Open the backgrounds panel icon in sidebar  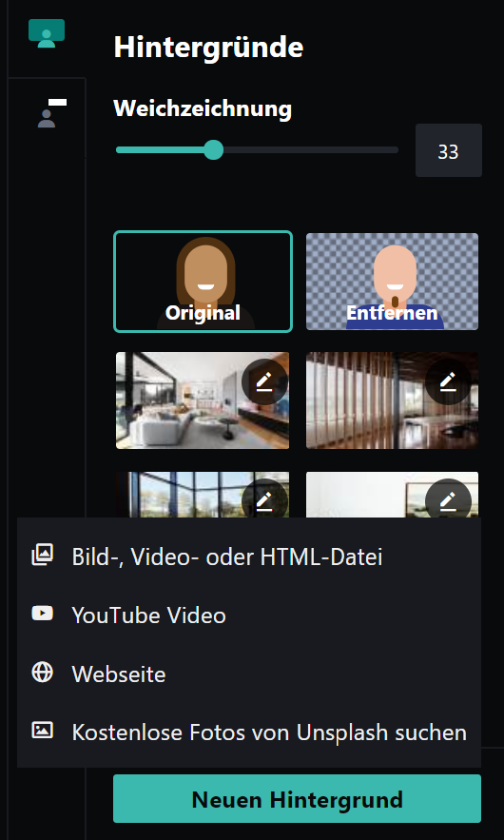[47, 33]
